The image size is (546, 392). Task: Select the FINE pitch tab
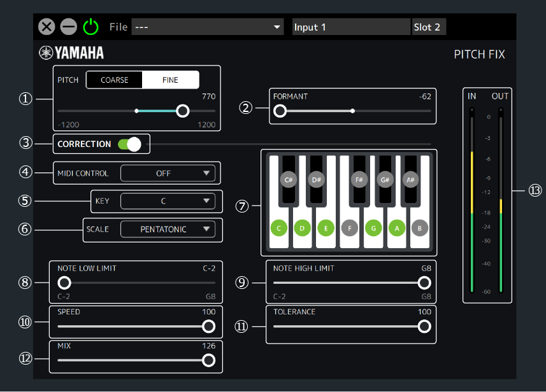(x=170, y=80)
